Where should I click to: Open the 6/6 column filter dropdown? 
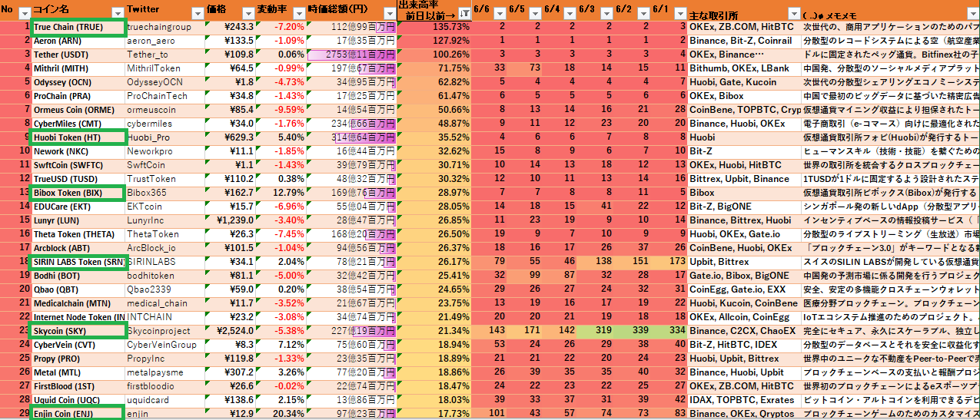pos(499,13)
